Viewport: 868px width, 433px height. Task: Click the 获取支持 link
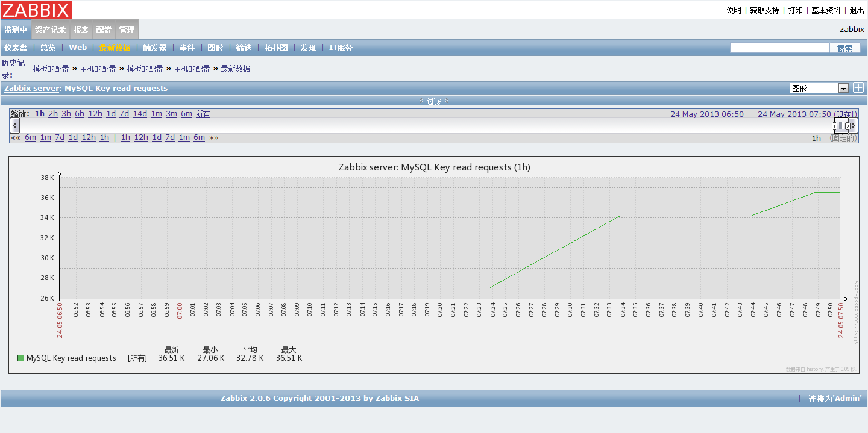tap(764, 10)
